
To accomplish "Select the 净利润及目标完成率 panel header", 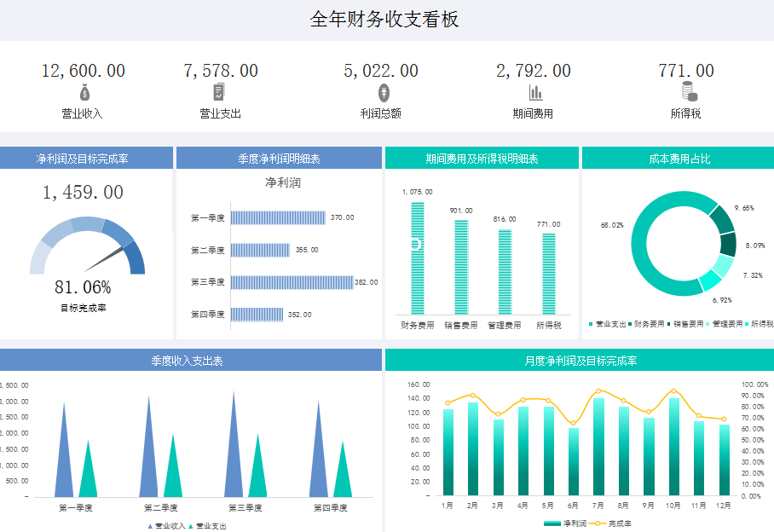I will (x=86, y=159).
